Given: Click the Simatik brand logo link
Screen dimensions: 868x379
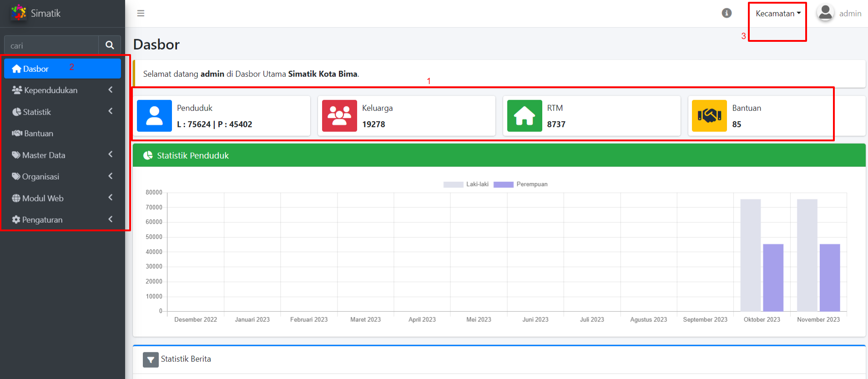Looking at the screenshot, I should point(36,13).
